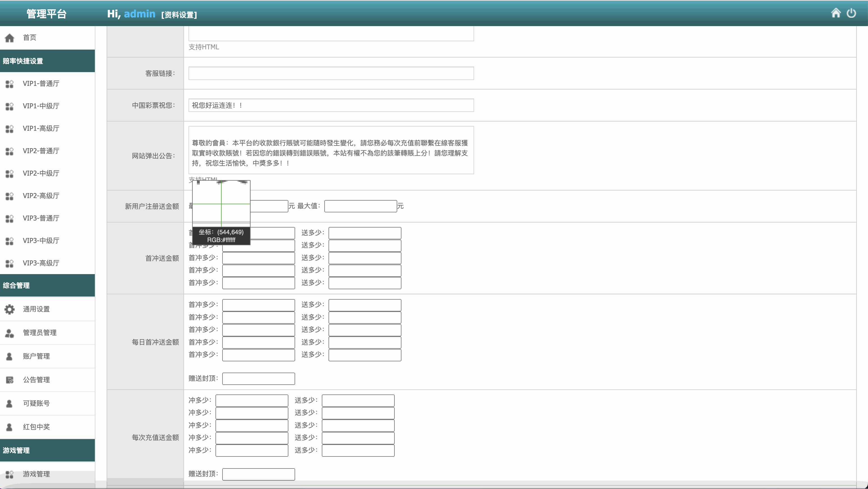
Task: Click the house icon beside 首页
Action: tap(10, 38)
